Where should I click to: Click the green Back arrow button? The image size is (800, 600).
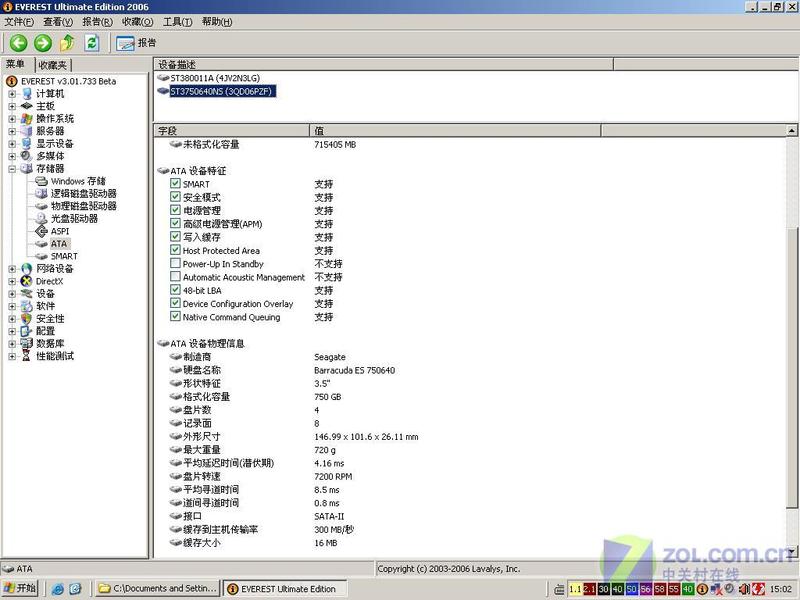tap(19, 43)
